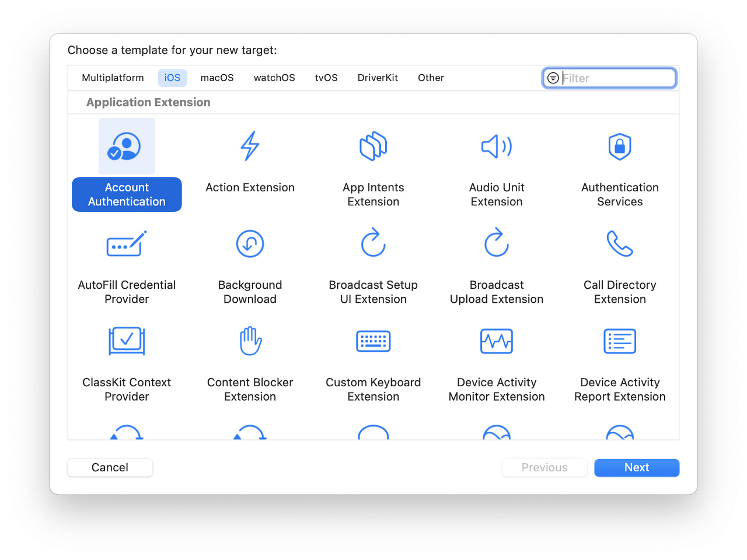Viewport: 747px width, 560px height.
Task: Click the App Intents Extension label
Action: pos(373,194)
